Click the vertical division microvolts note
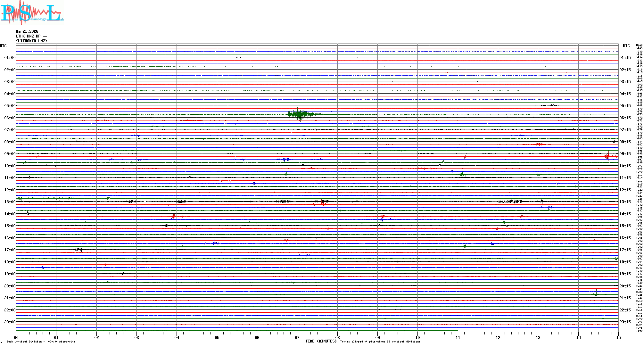Screen dimensions: 644x346 pyautogui.click(x=41, y=342)
